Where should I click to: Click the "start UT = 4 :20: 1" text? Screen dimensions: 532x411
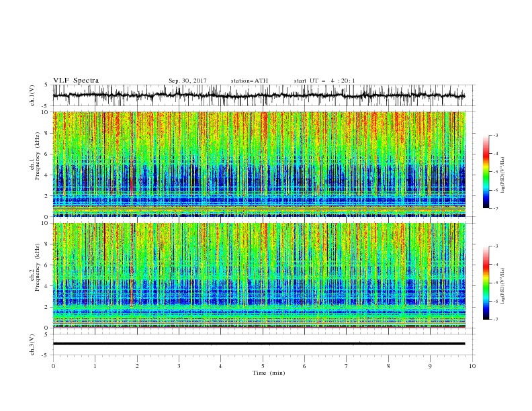coord(324,81)
